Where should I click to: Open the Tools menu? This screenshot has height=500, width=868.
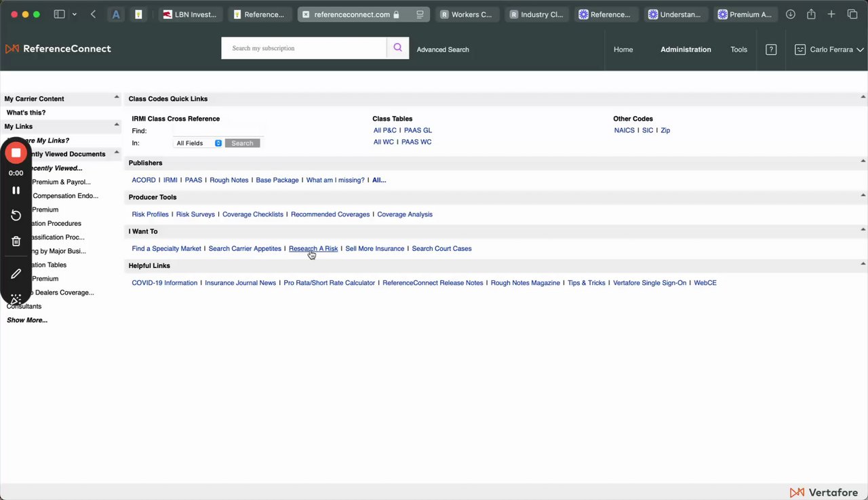point(738,50)
